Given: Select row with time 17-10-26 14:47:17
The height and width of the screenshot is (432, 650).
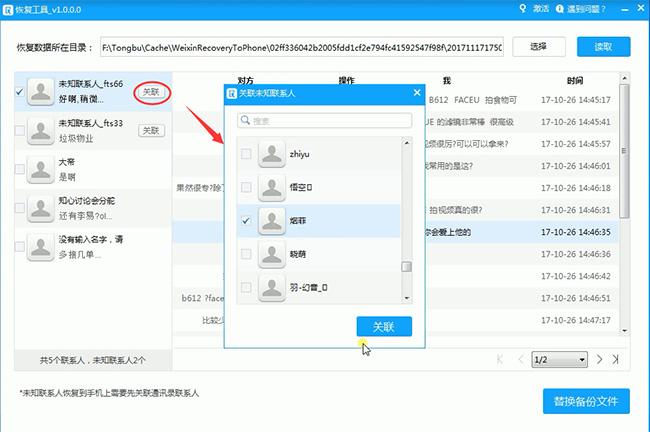Looking at the screenshot, I should (x=395, y=320).
